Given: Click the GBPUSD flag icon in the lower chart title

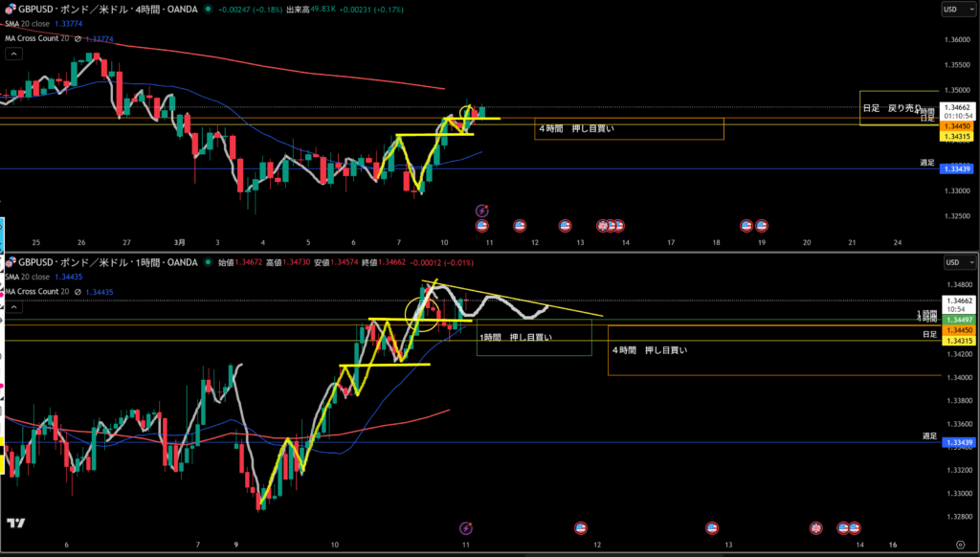Looking at the screenshot, I should point(10,261).
